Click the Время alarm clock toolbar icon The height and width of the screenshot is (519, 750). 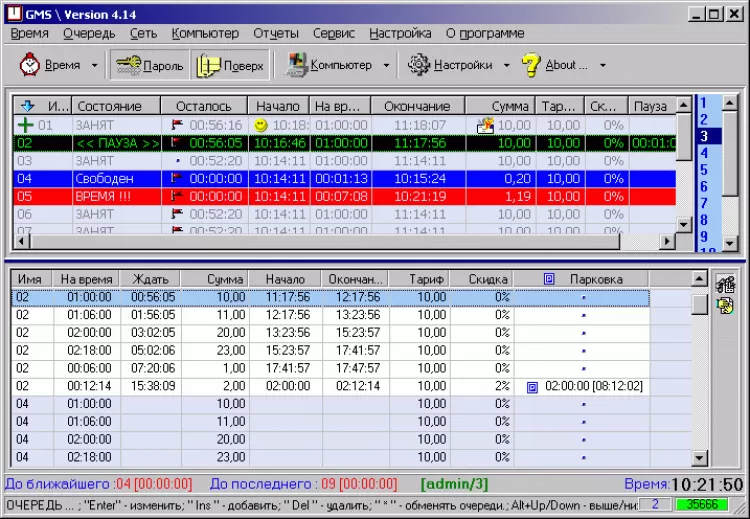(x=30, y=65)
